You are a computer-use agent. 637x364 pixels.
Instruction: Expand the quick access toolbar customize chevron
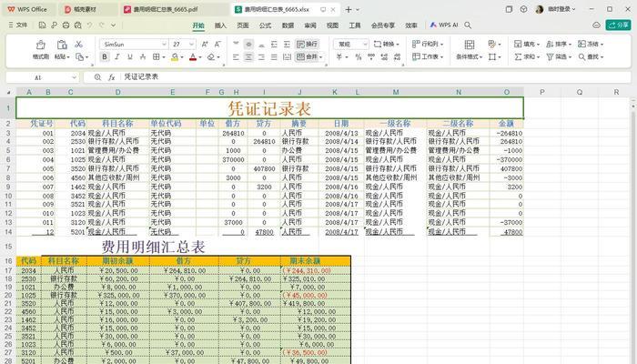(x=114, y=25)
